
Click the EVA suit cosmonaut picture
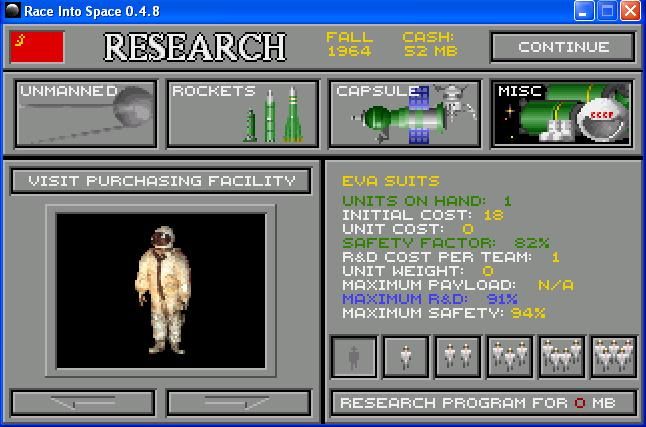pyautogui.click(x=161, y=291)
